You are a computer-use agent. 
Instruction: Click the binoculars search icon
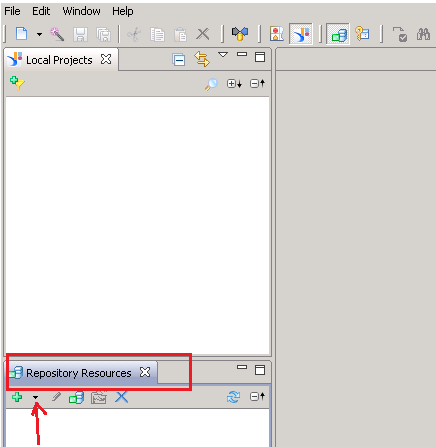pyautogui.click(x=423, y=34)
